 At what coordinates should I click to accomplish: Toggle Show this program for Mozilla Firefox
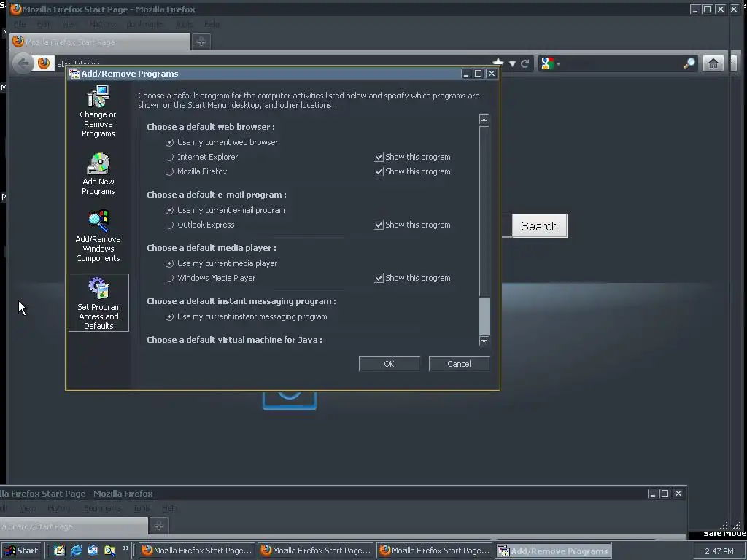click(x=413, y=171)
